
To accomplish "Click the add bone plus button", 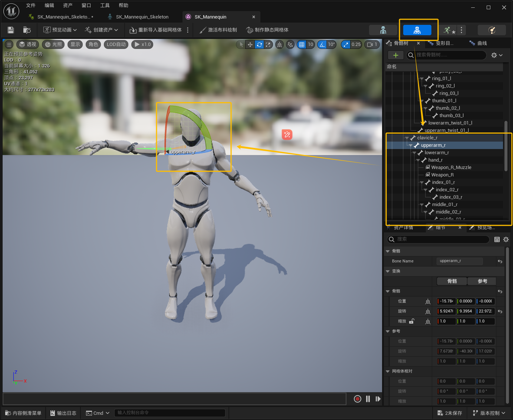I will coord(395,55).
